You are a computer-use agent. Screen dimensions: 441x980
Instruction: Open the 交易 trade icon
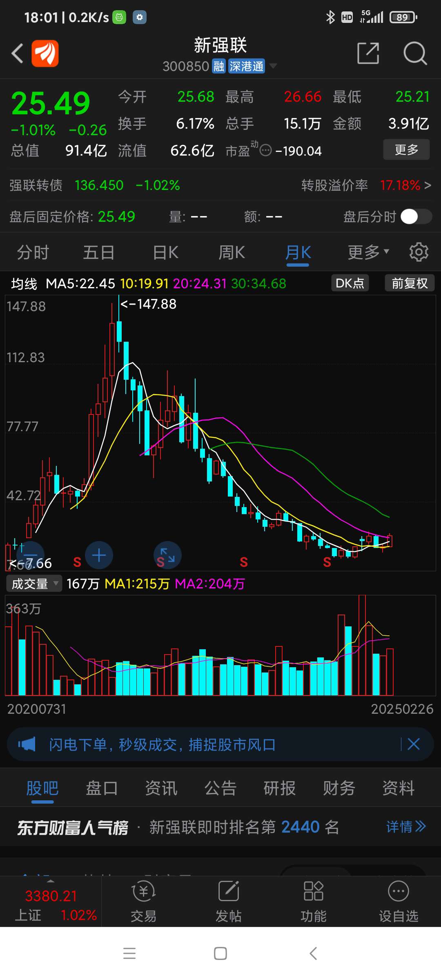[143, 902]
